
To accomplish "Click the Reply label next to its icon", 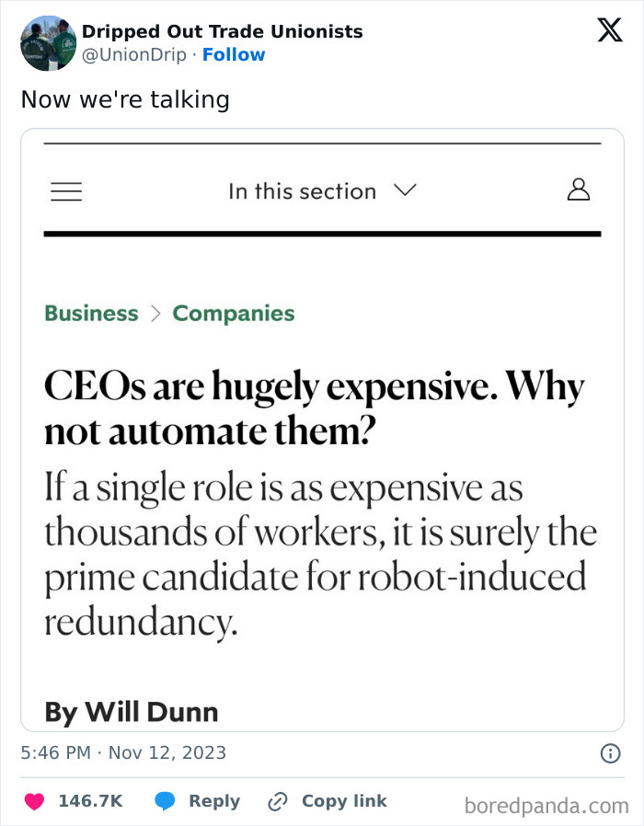I will [x=213, y=800].
